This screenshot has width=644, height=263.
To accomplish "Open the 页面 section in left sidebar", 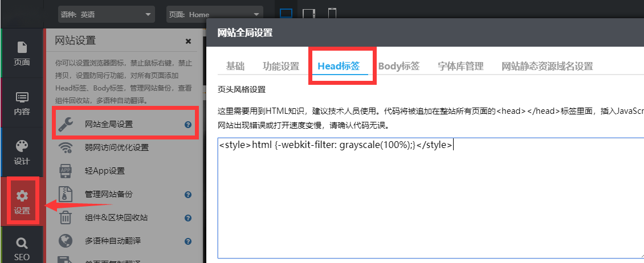I will 22,53.
